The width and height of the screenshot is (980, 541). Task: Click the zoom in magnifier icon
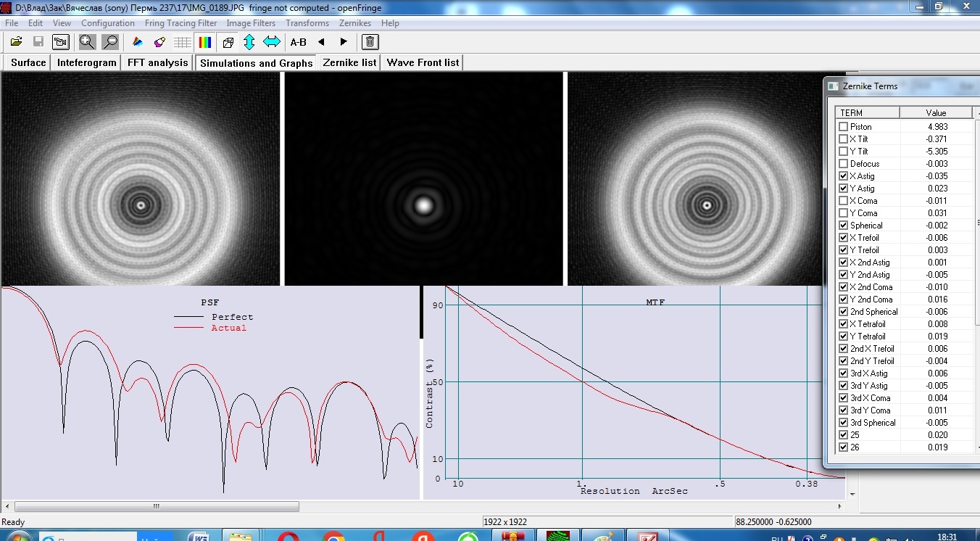tap(87, 42)
